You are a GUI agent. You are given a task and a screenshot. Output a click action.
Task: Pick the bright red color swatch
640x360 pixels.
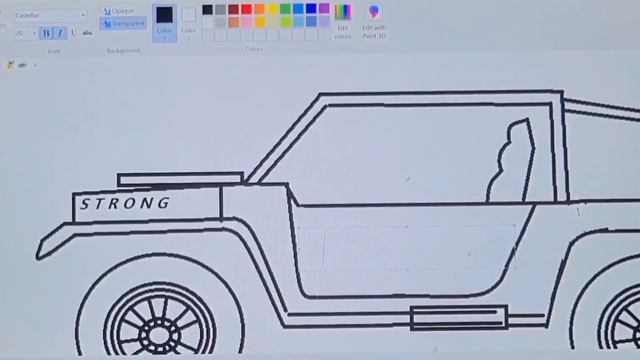click(x=247, y=9)
